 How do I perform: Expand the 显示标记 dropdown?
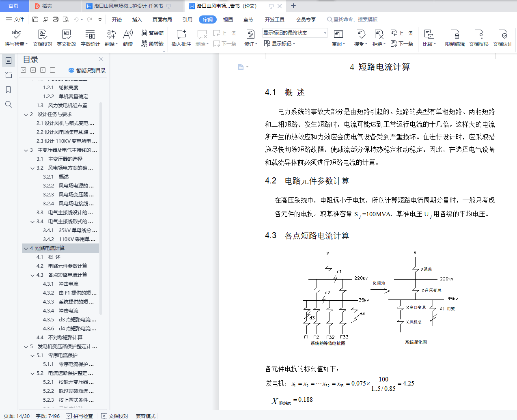pyautogui.click(x=280, y=43)
